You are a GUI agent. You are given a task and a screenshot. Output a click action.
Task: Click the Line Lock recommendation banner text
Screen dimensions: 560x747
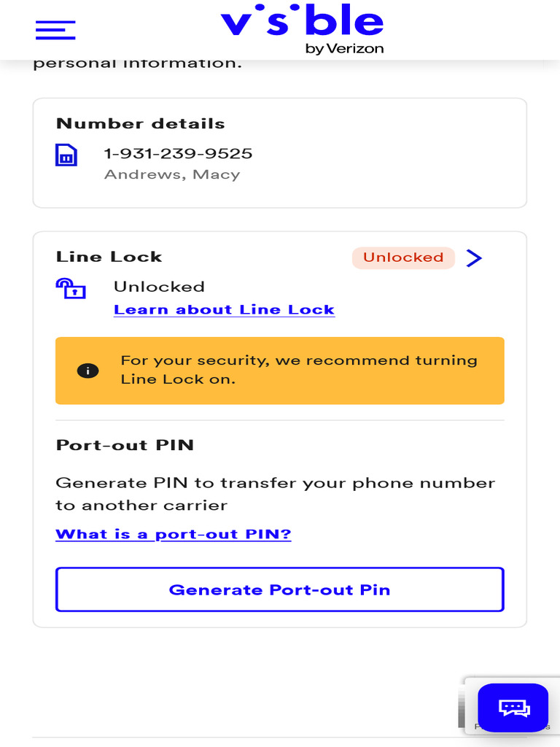pyautogui.click(x=299, y=370)
